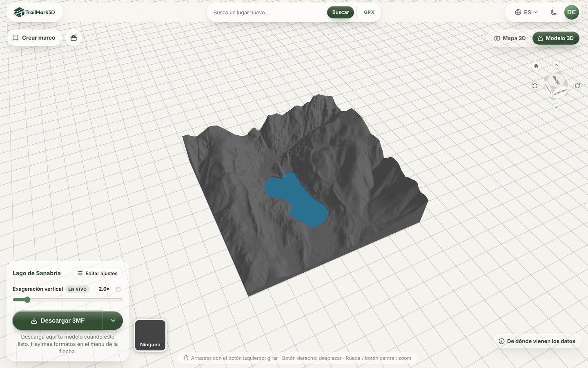Tilt view down with the chevron-down button

[556, 107]
